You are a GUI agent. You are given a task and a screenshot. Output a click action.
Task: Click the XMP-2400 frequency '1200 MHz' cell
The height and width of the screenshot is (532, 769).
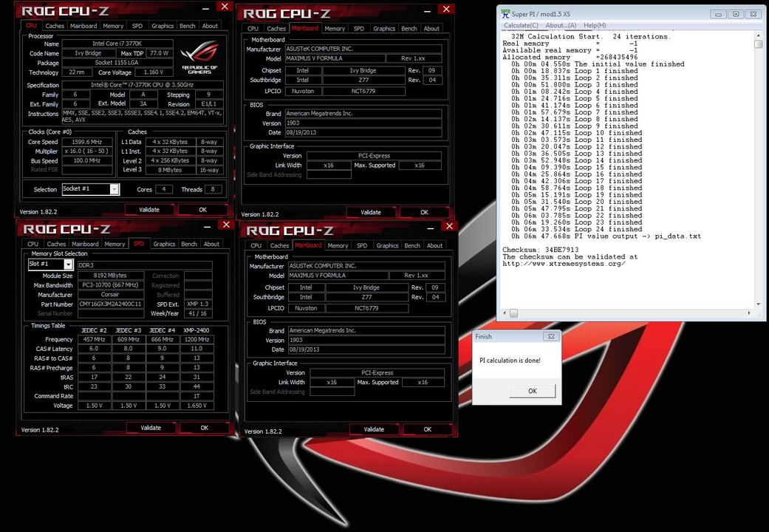(197, 340)
